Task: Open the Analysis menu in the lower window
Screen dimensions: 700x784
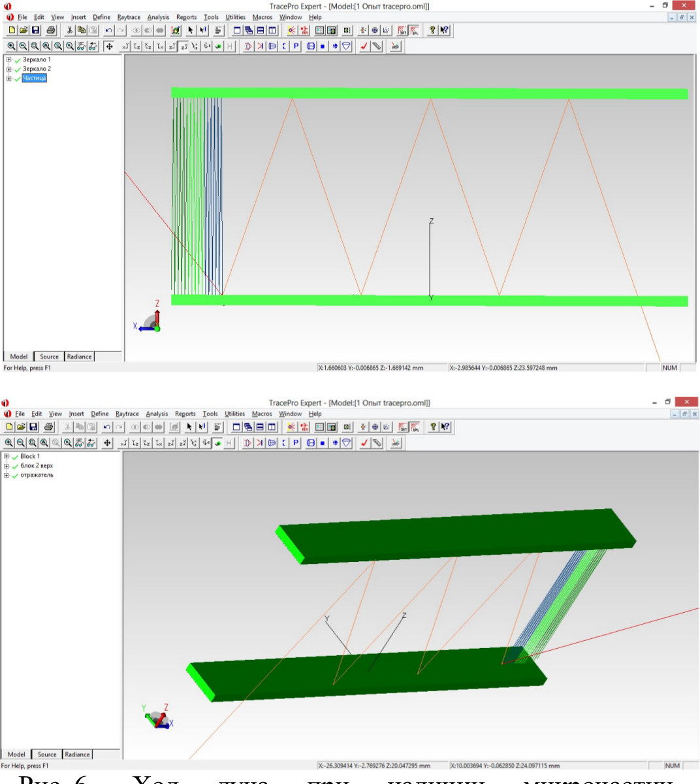Action: tap(157, 414)
